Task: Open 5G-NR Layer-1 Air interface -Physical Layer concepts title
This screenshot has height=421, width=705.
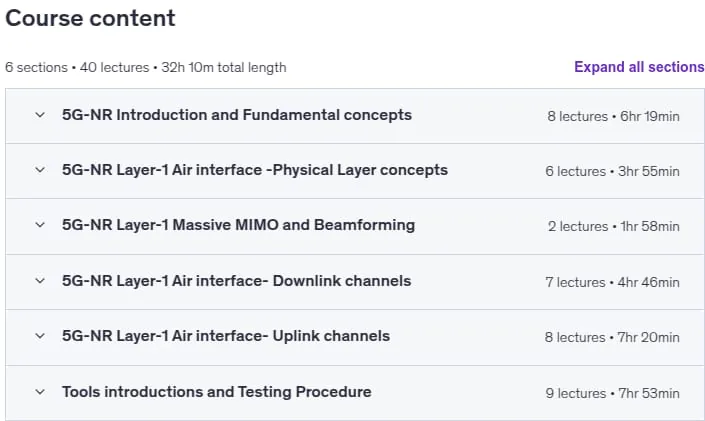Action: pyautogui.click(x=255, y=170)
